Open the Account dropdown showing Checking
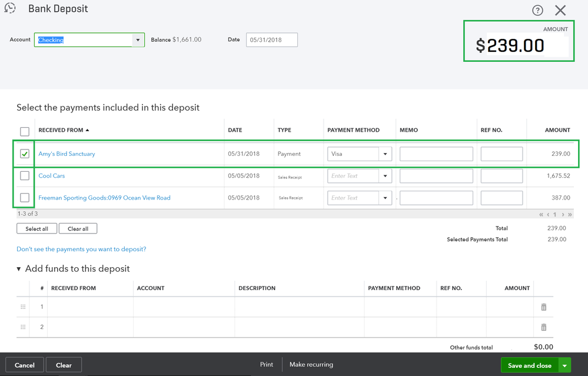The height and width of the screenshot is (376, 588). 137,39
